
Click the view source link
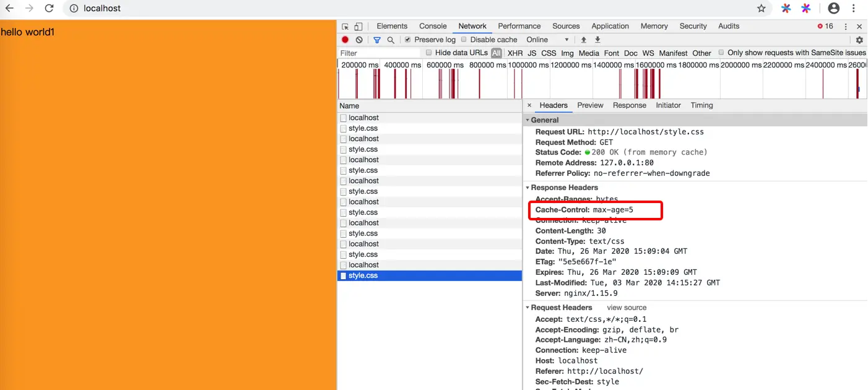pyautogui.click(x=627, y=308)
